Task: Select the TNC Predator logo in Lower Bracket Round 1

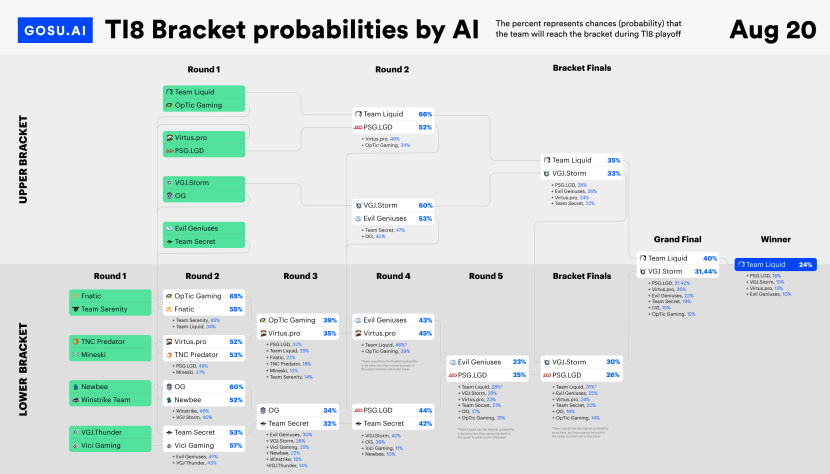Action: point(77,341)
